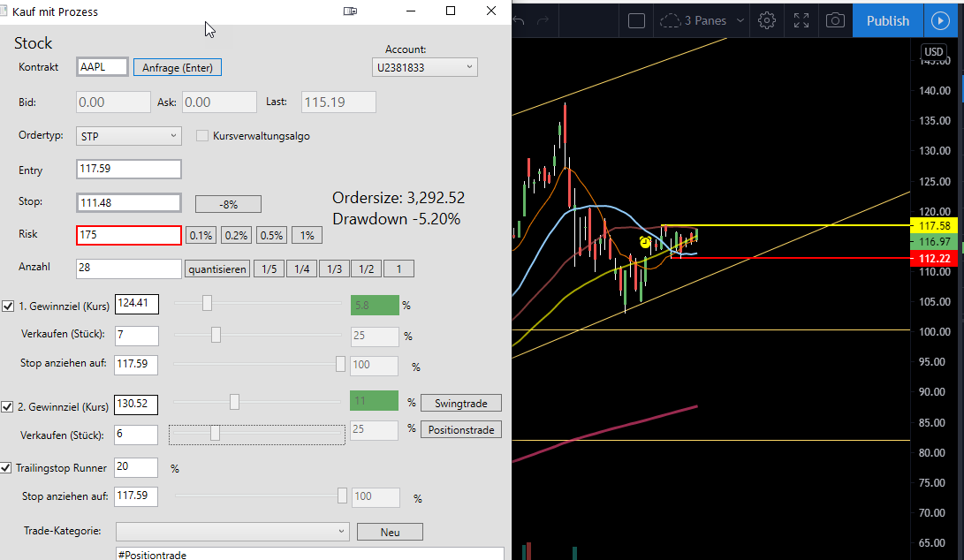Click the undo arrow in chart toolbar

519,20
